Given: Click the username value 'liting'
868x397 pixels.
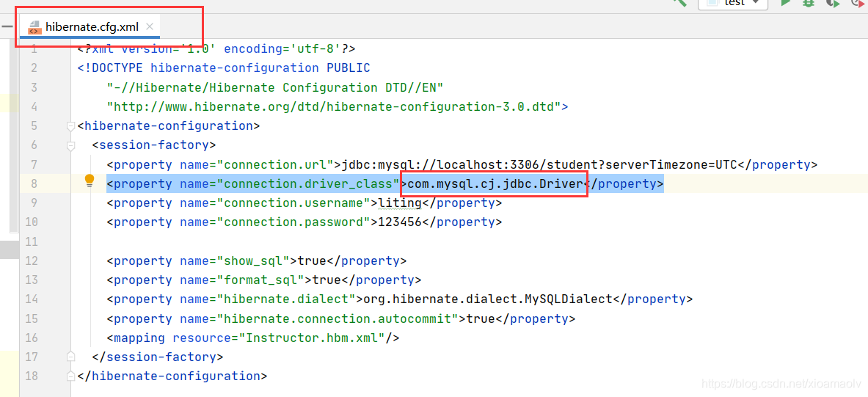Looking at the screenshot, I should click(x=400, y=203).
